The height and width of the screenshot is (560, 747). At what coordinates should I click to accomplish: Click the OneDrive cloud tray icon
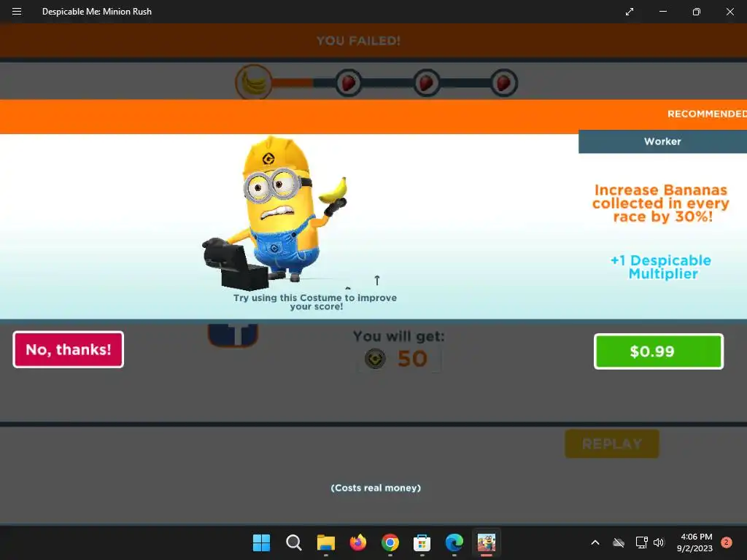pyautogui.click(x=619, y=542)
